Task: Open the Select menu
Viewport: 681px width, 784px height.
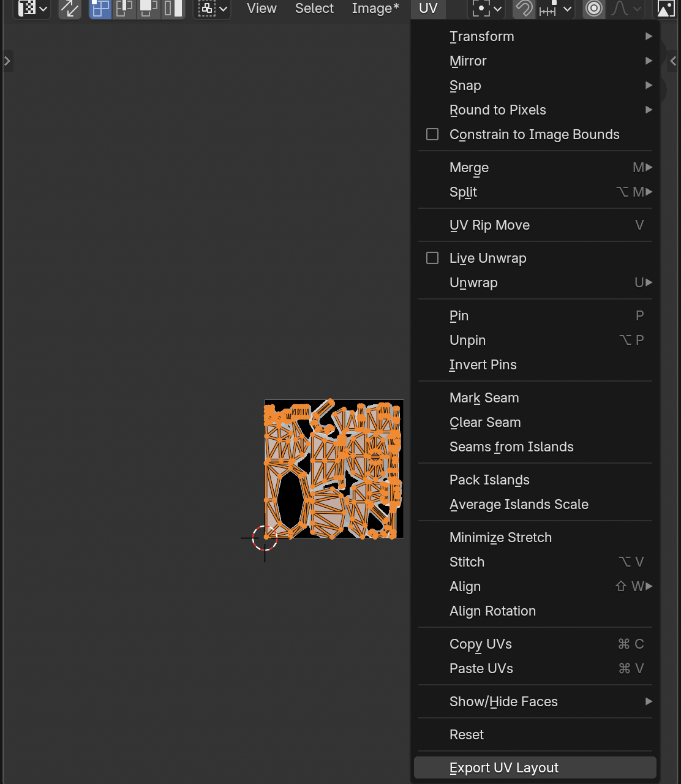Action: click(x=314, y=9)
